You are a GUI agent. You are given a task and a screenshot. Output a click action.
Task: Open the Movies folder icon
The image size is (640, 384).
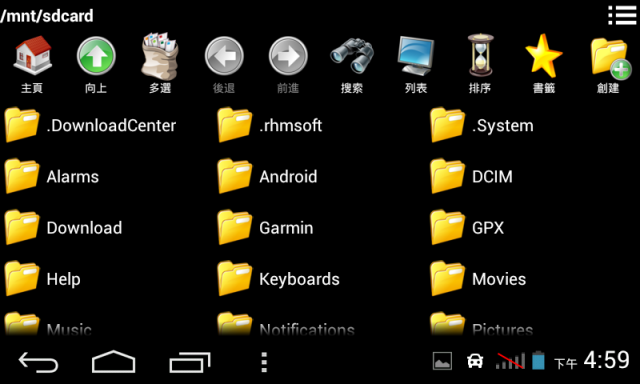(448, 279)
